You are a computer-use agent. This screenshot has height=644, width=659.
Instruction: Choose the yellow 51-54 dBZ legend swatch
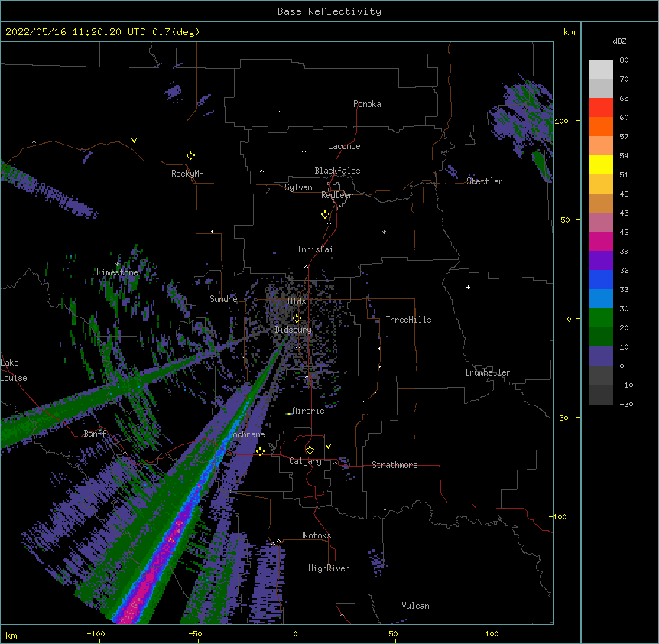click(601, 164)
